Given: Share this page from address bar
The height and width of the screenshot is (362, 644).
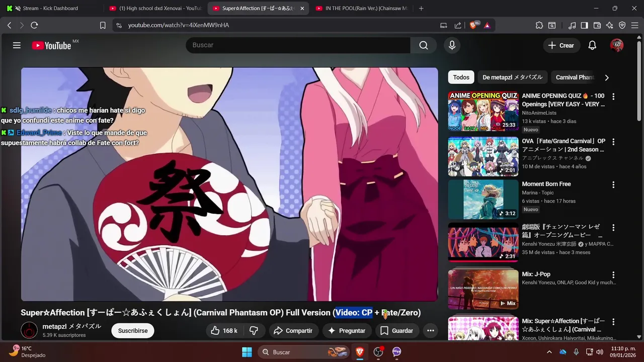Looking at the screenshot, I should (x=458, y=25).
